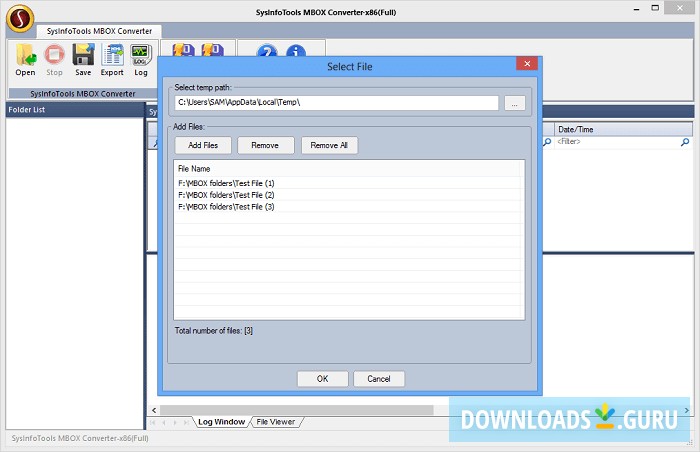The width and height of the screenshot is (700, 452).
Task: Close the Select File dialog
Action: [527, 63]
